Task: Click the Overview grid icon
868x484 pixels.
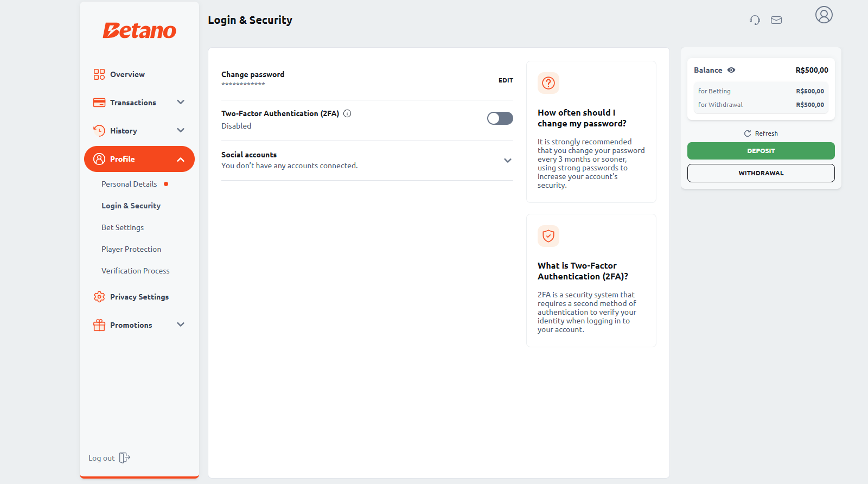Action: (99, 74)
